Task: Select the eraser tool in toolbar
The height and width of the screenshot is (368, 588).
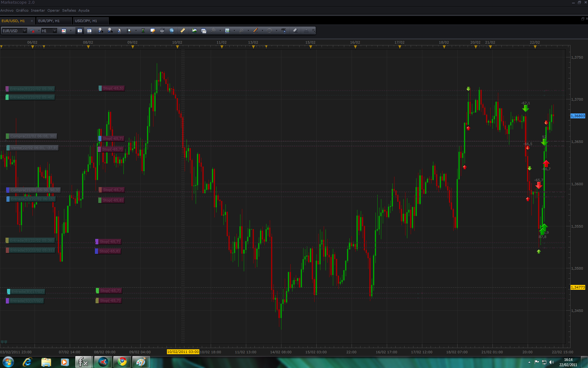Action: [x=295, y=31]
